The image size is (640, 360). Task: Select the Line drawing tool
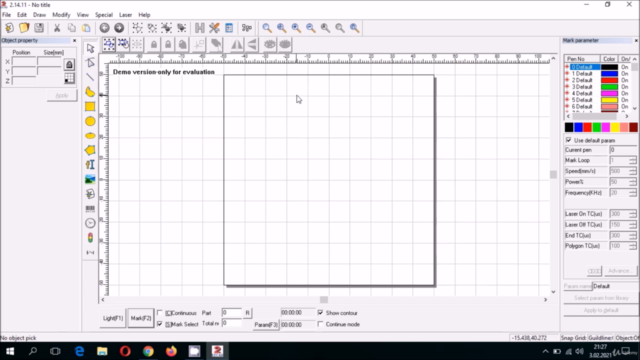coord(90,77)
